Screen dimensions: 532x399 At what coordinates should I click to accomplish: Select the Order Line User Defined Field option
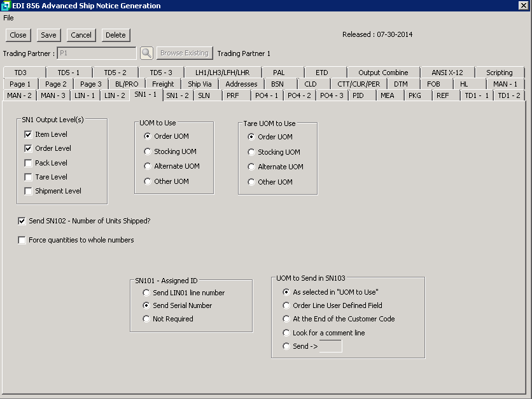[x=286, y=305]
